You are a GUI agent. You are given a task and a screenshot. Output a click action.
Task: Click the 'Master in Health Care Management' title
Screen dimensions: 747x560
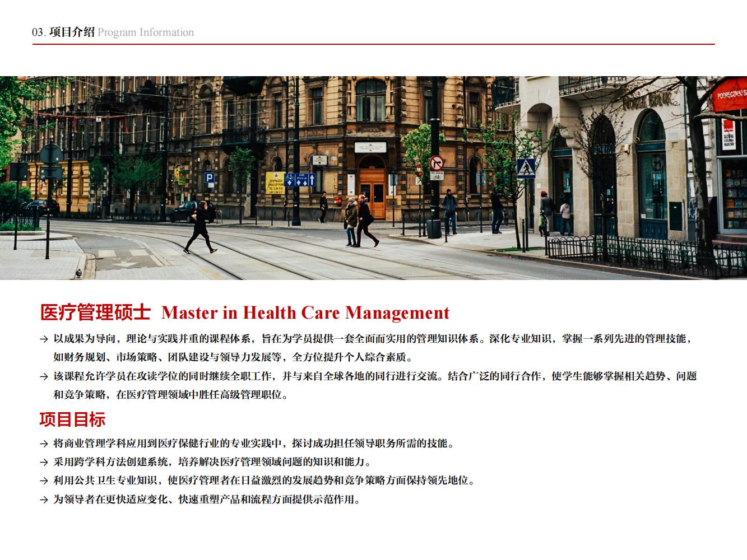coord(305,312)
